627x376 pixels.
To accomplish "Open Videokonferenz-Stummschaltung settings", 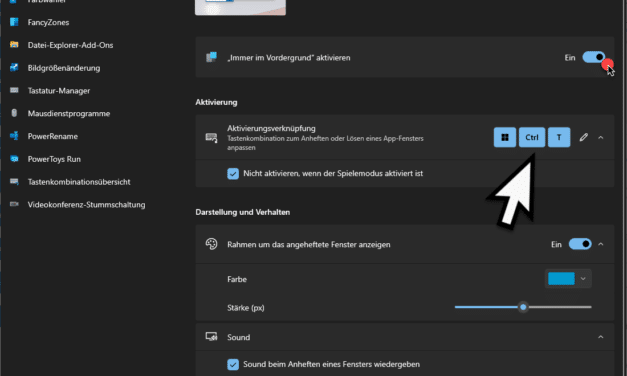I will coord(86,205).
